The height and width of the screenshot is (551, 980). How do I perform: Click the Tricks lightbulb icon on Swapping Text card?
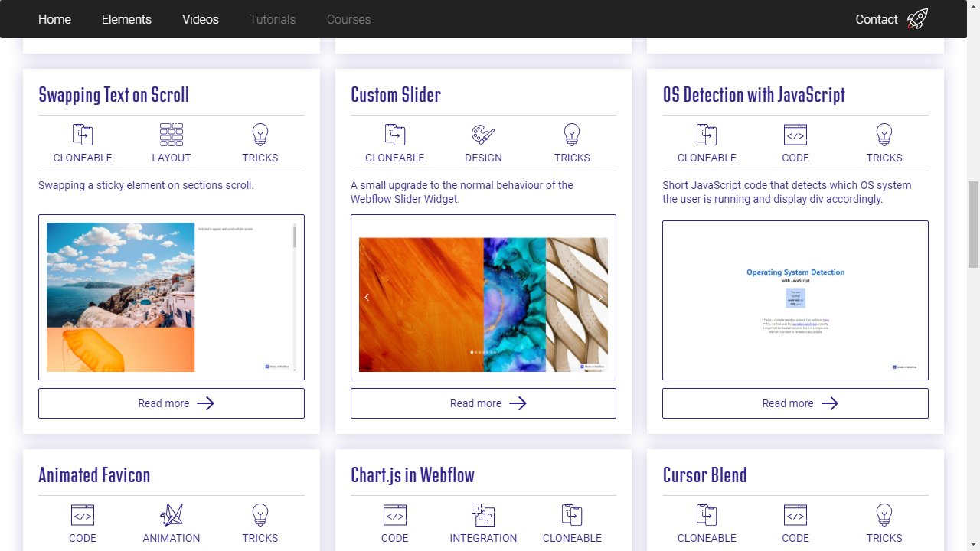click(x=260, y=135)
